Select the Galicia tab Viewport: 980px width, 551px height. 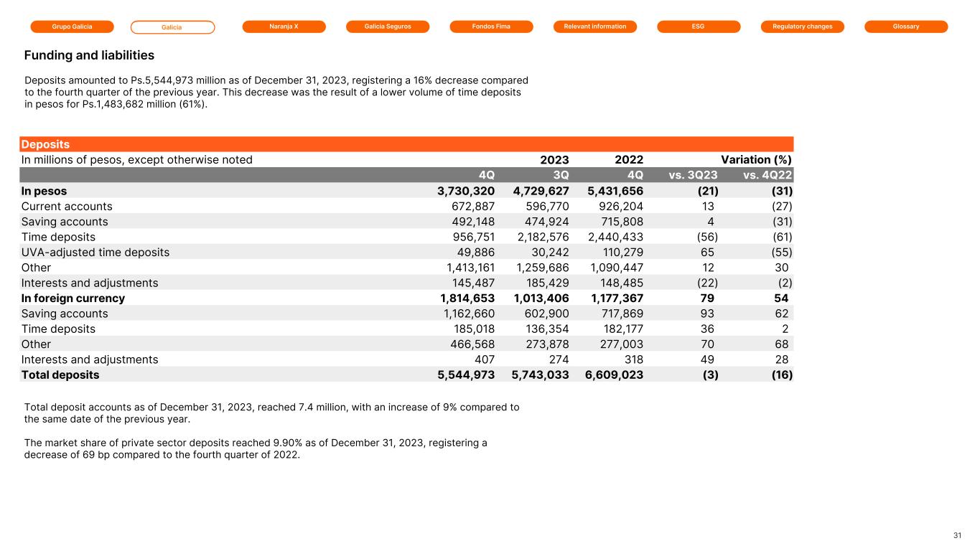172,27
